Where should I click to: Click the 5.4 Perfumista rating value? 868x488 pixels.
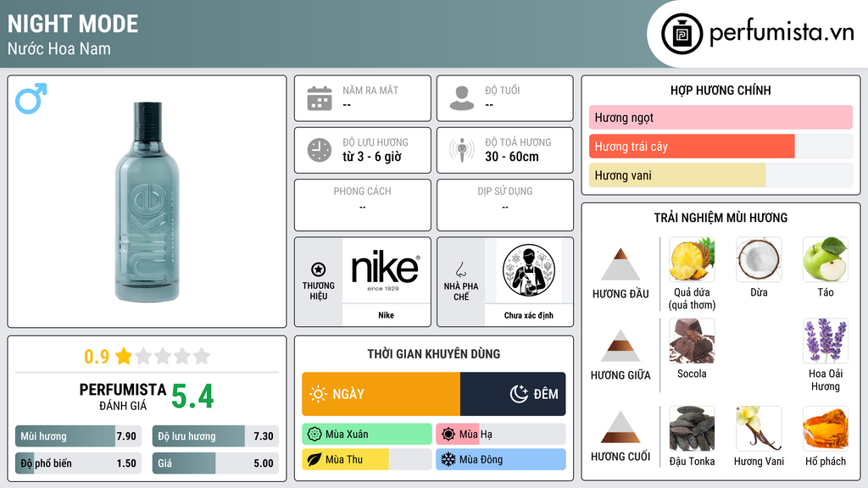192,396
